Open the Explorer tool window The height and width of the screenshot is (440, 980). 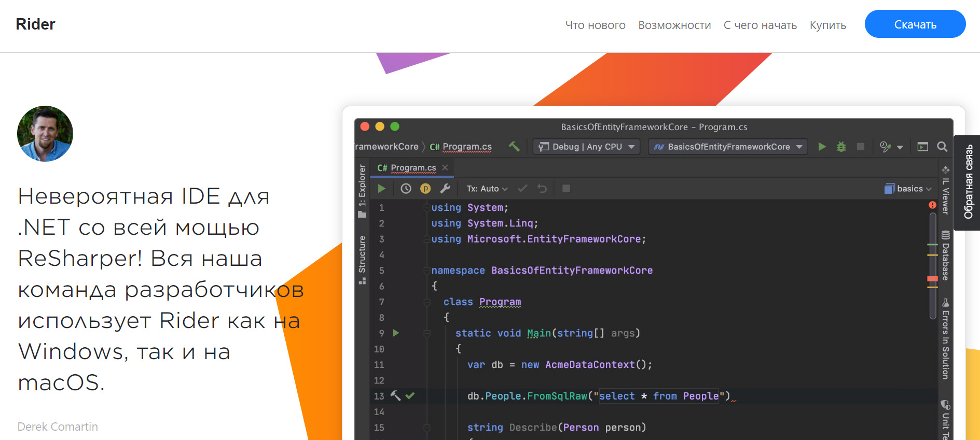(362, 191)
